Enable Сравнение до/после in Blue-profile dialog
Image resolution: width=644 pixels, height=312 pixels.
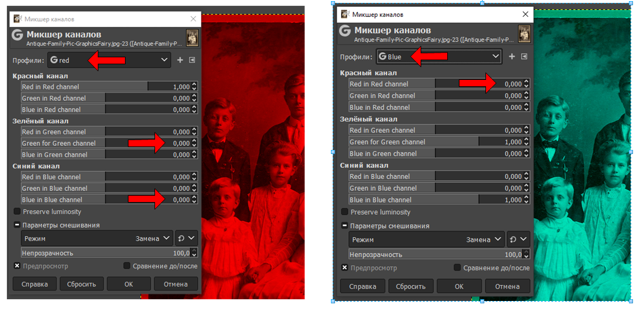[457, 268]
